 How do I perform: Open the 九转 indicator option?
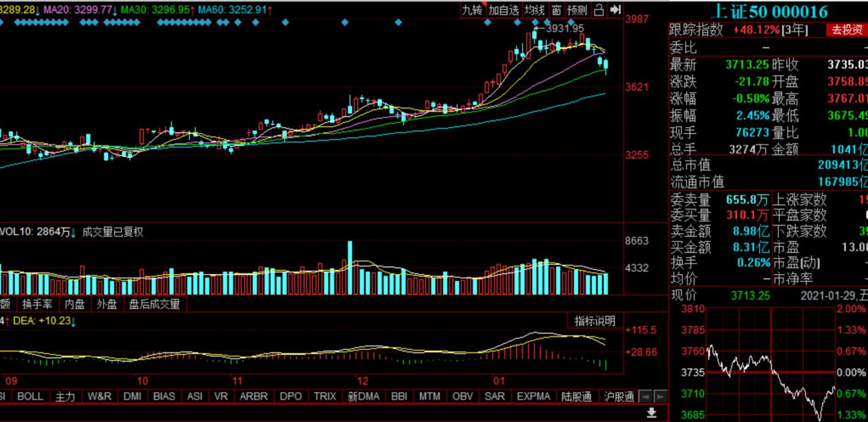(x=472, y=9)
